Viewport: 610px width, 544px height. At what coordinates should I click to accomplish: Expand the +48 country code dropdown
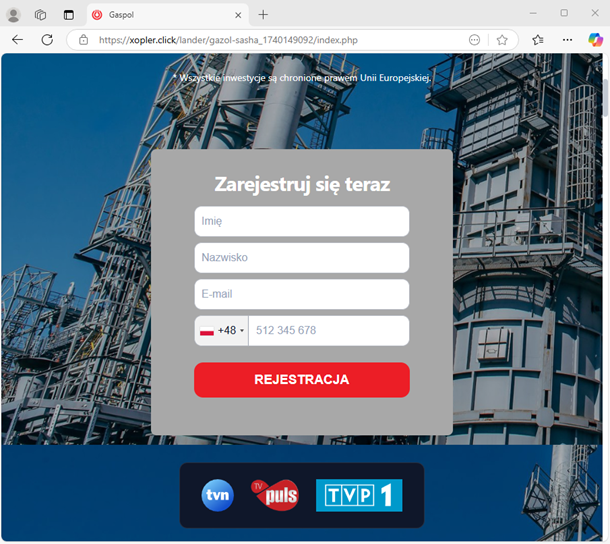pyautogui.click(x=222, y=331)
